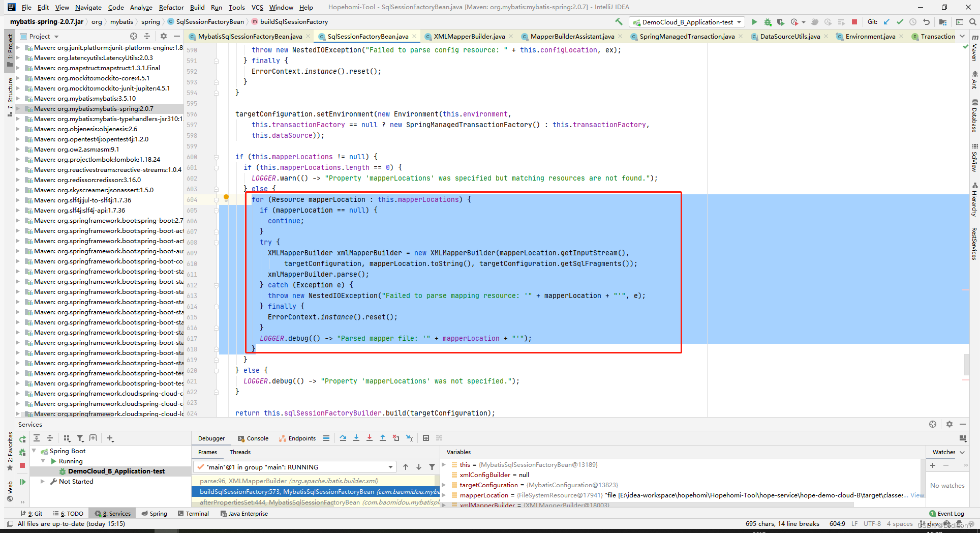This screenshot has width=980, height=533.
Task: Switch to the DataSourceUtils.java editor tab
Action: pyautogui.click(x=790, y=36)
